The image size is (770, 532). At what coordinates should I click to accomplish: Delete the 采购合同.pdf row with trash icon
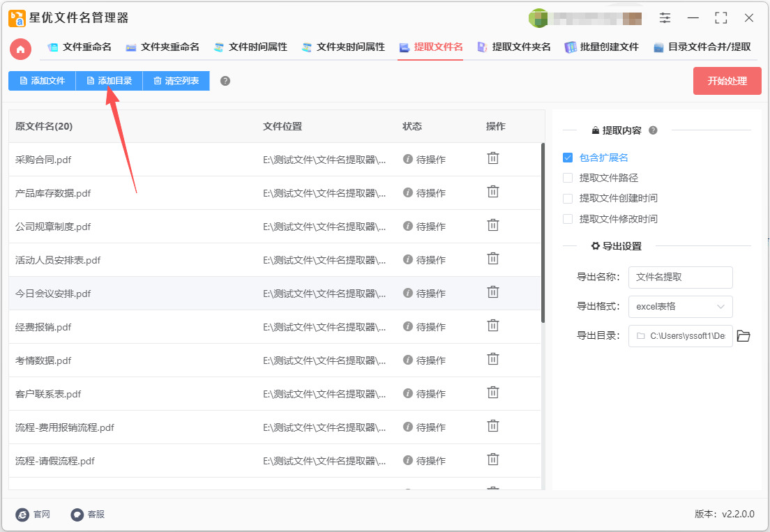[x=493, y=158]
